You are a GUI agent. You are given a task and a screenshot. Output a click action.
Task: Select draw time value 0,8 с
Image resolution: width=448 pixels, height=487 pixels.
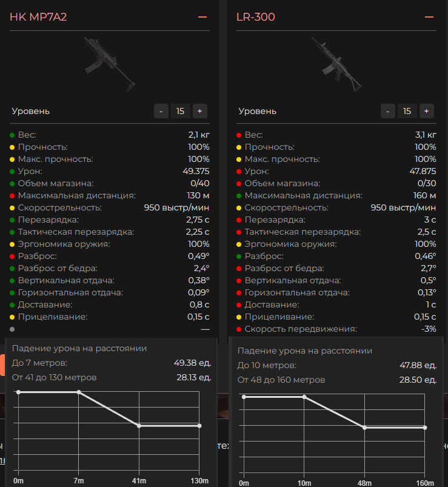(x=199, y=304)
